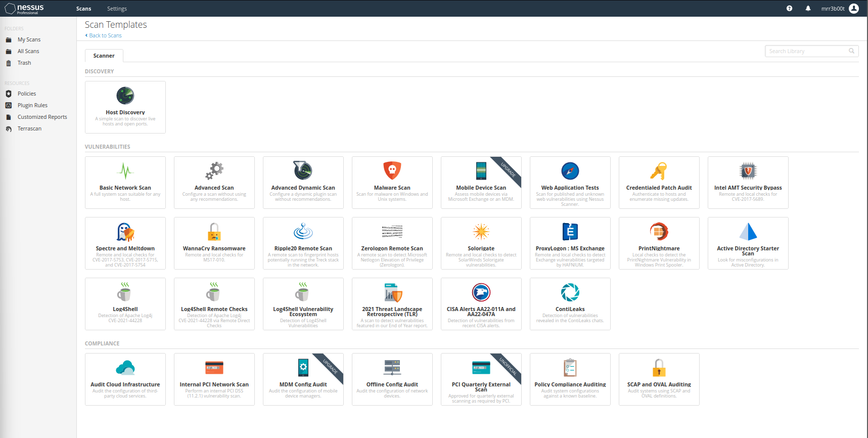Open the All Scans folder
The width and height of the screenshot is (868, 438).
pyautogui.click(x=28, y=51)
